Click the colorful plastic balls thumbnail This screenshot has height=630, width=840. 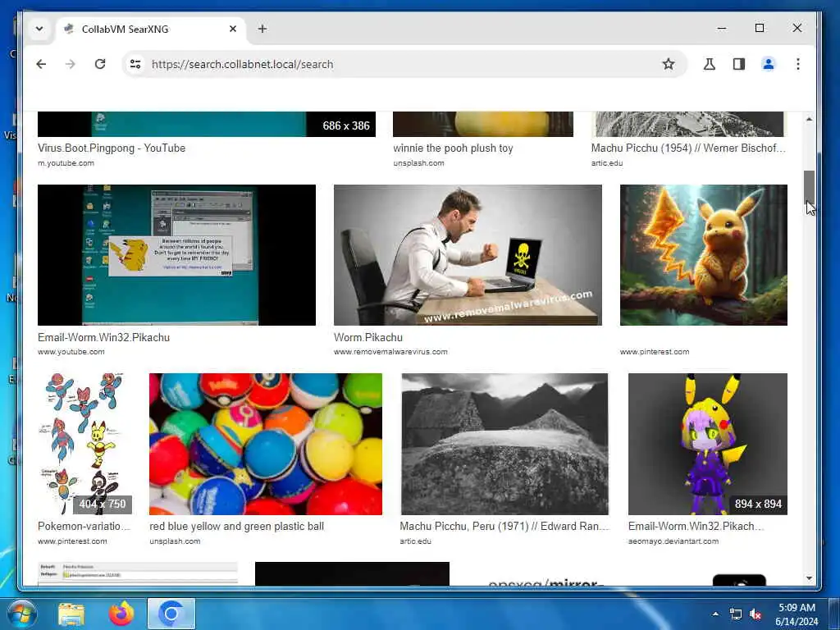(x=266, y=444)
